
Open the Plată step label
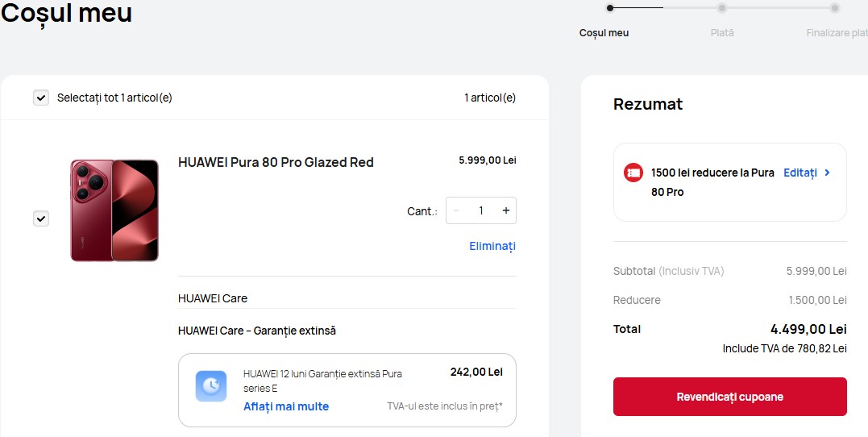[x=722, y=33]
